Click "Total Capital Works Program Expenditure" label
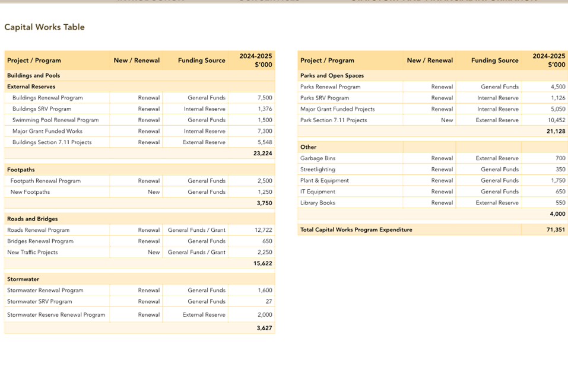The image size is (568, 392). pos(356,230)
